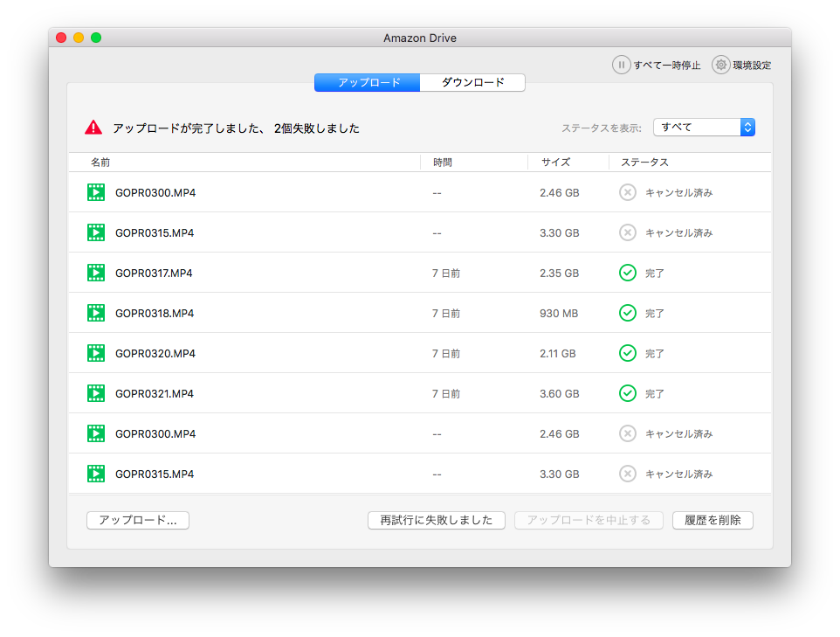
Task: Switch to the ダウンロード tab
Action: 472,82
